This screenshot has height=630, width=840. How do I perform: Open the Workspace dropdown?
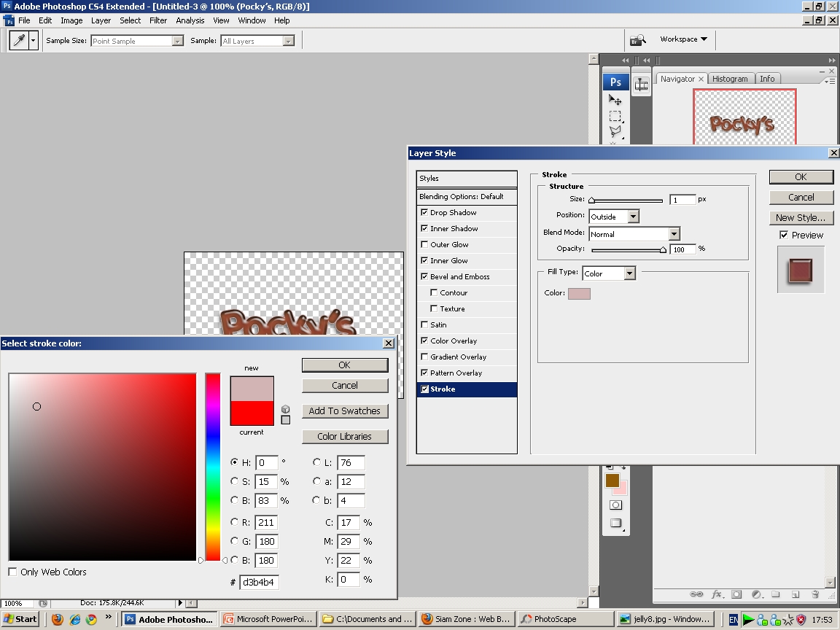click(683, 39)
